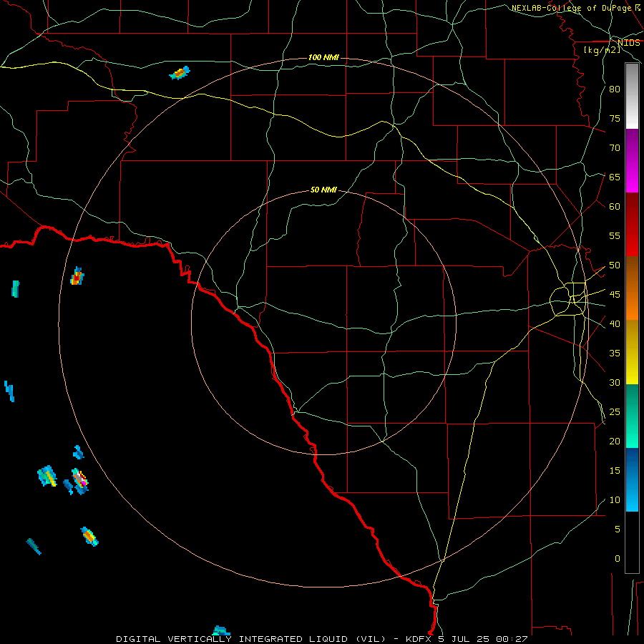The height and width of the screenshot is (644, 644).
Task: Pick the green segment near the 25 value
Action: [x=632, y=416]
